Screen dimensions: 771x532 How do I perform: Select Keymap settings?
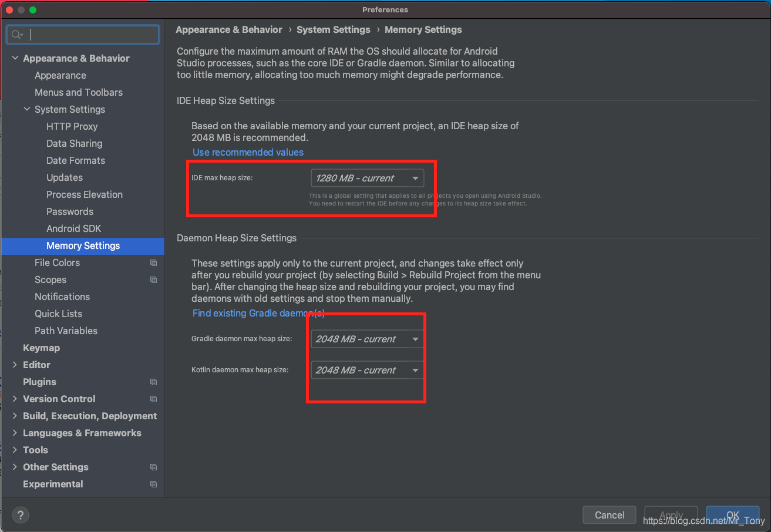tap(41, 348)
